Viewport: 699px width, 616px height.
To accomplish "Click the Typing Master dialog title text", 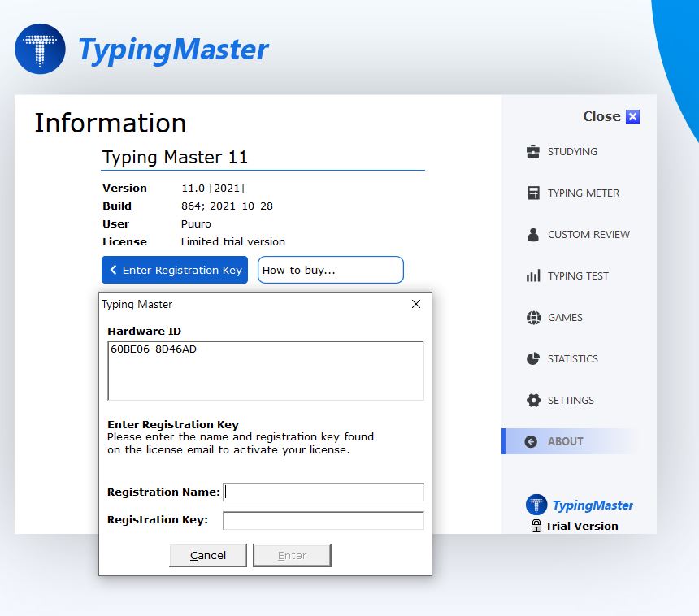I will click(x=137, y=305).
